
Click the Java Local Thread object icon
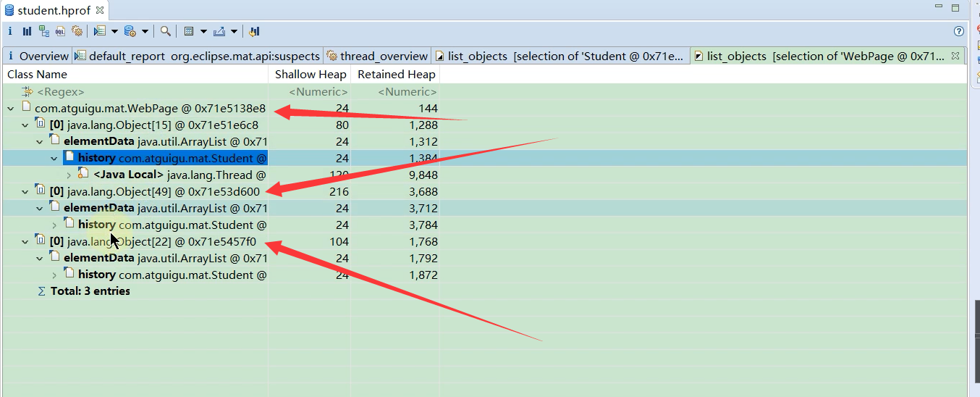[x=84, y=175]
